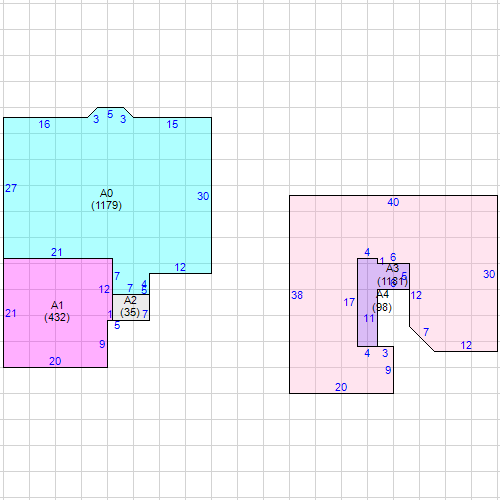Click the "20" dimension on pink shape's bottom
500x500 pixels.
(341, 387)
